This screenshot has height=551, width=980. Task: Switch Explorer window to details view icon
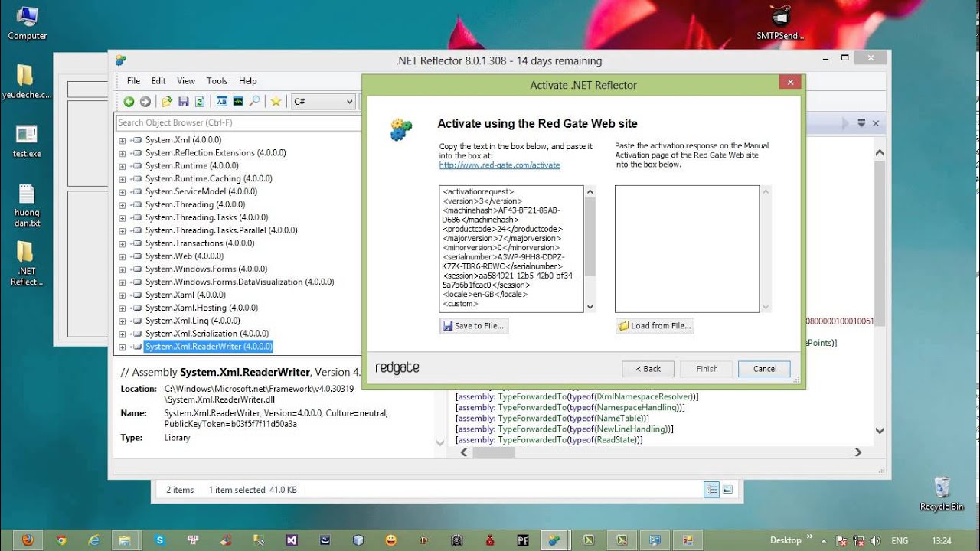pyautogui.click(x=711, y=490)
